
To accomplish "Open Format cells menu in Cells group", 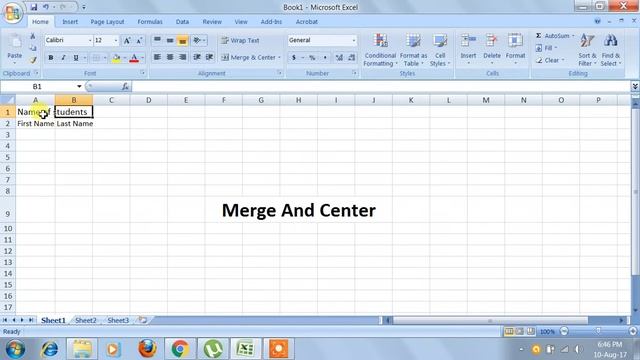I will click(x=515, y=49).
